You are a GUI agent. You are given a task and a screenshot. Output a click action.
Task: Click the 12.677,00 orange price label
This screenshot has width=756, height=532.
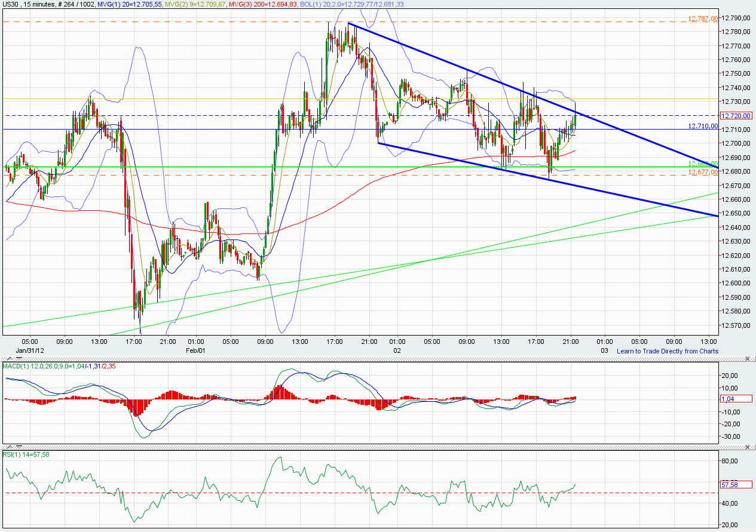coord(703,172)
